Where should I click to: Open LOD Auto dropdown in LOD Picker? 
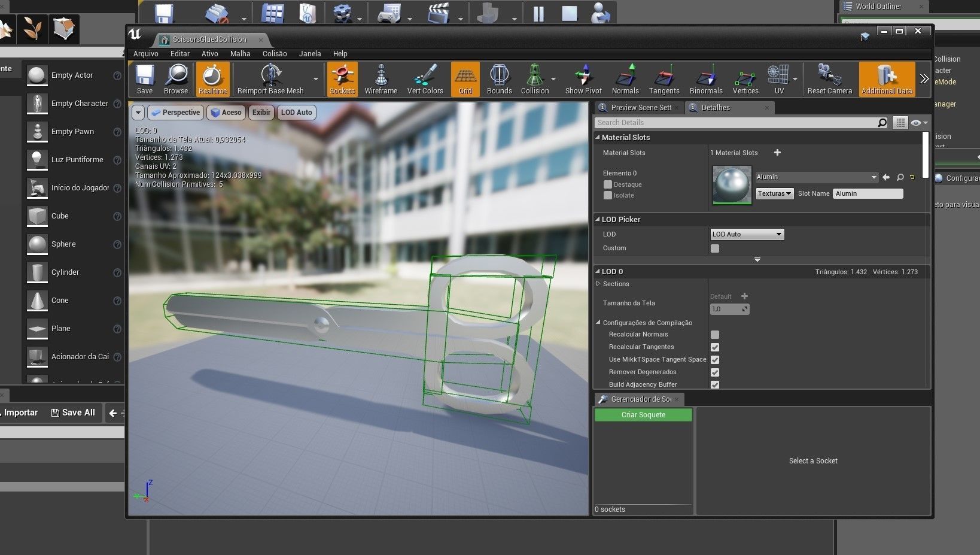pos(747,234)
